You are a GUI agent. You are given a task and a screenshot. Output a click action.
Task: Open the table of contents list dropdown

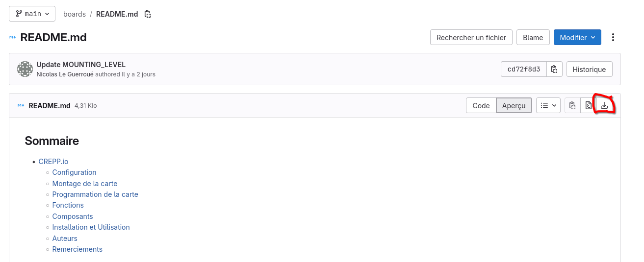(x=548, y=105)
